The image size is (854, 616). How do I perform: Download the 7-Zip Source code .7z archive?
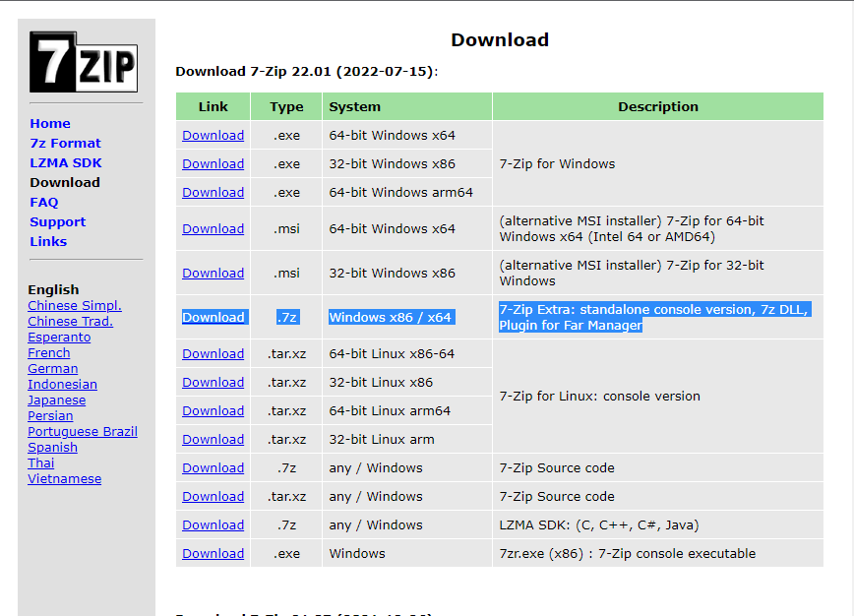click(213, 467)
